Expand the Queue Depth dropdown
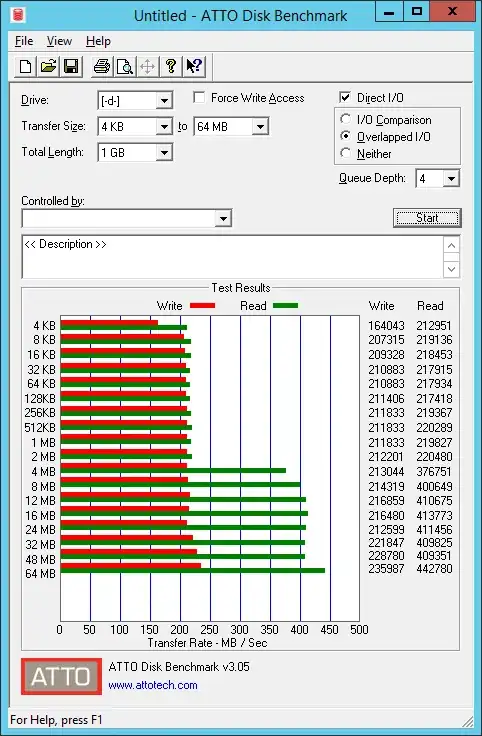 coord(451,178)
